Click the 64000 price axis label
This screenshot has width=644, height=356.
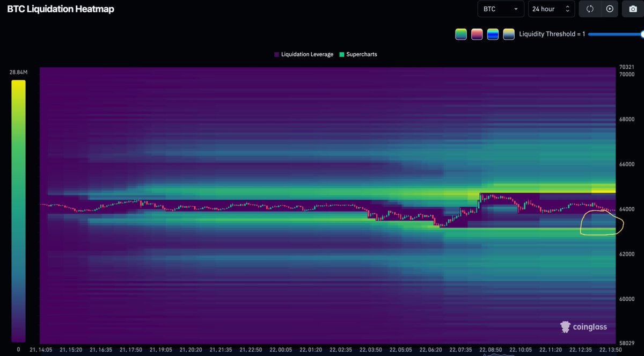tap(627, 209)
